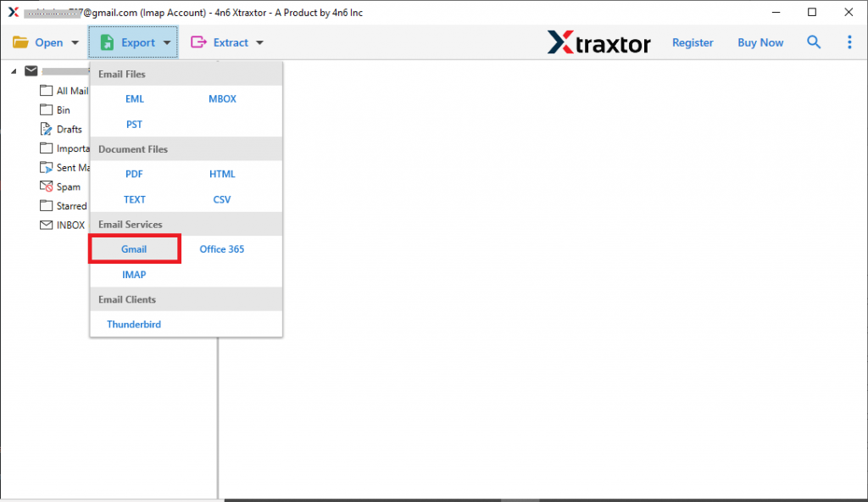Viewport: 868px width, 502px height.
Task: Expand the Export dropdown arrow
Action: (x=166, y=42)
